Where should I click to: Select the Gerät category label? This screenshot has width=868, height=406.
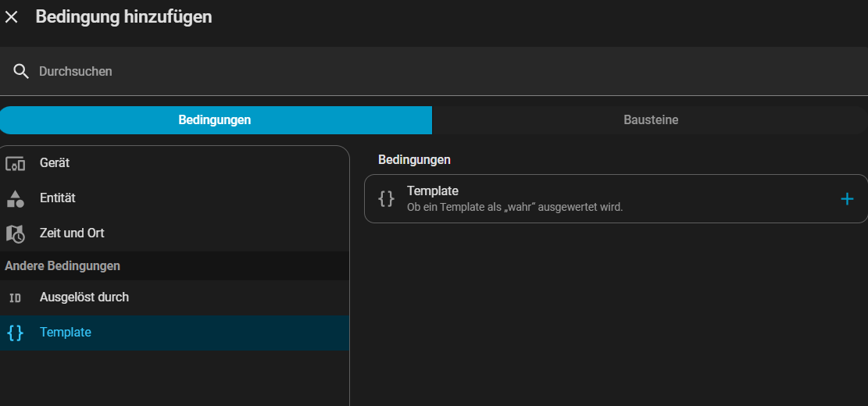tap(55, 163)
